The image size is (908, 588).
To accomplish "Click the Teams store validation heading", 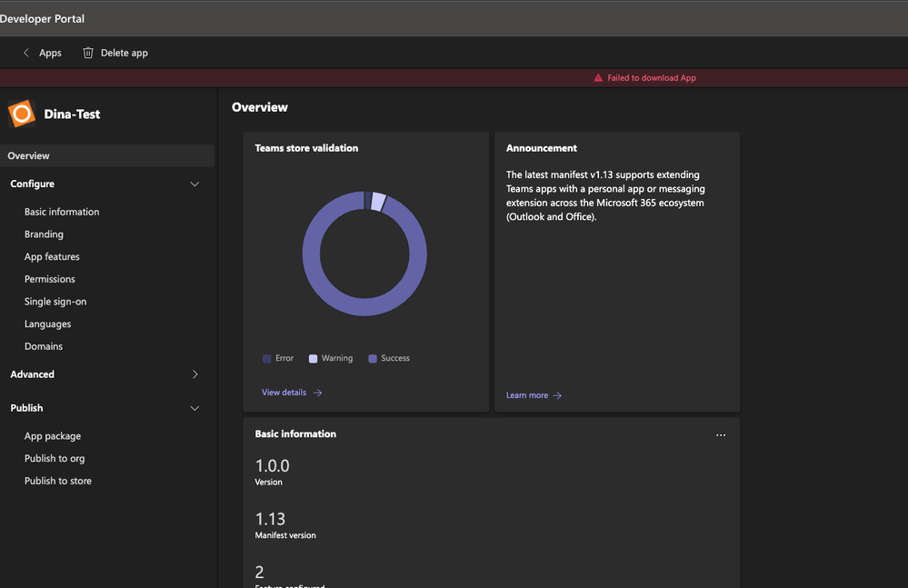I will (306, 148).
